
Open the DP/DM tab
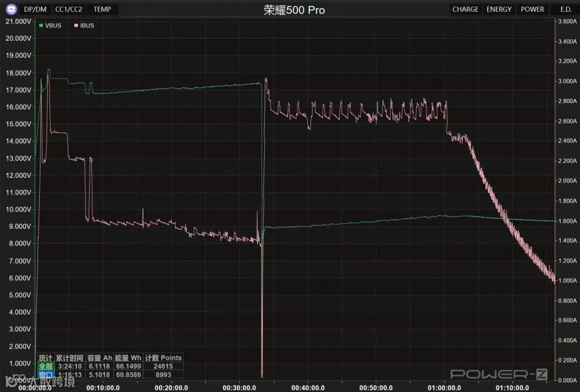coord(35,9)
